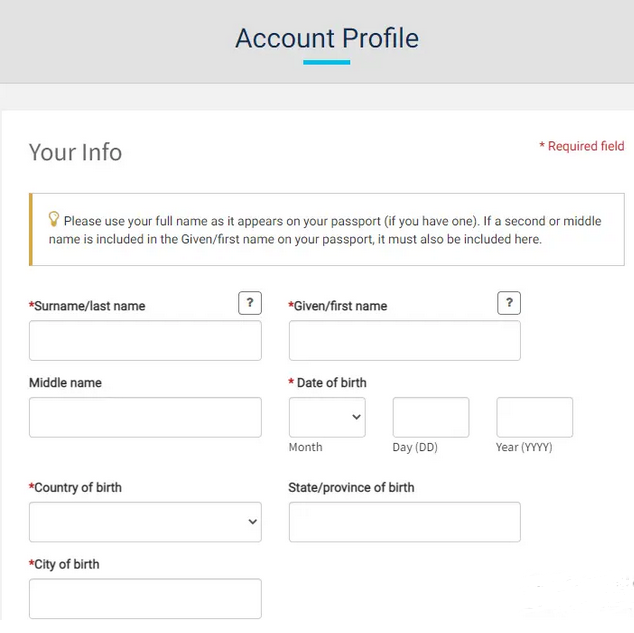Expand the Country of birth dropdown
Viewport: 634px width, 633px height.
coord(145,522)
